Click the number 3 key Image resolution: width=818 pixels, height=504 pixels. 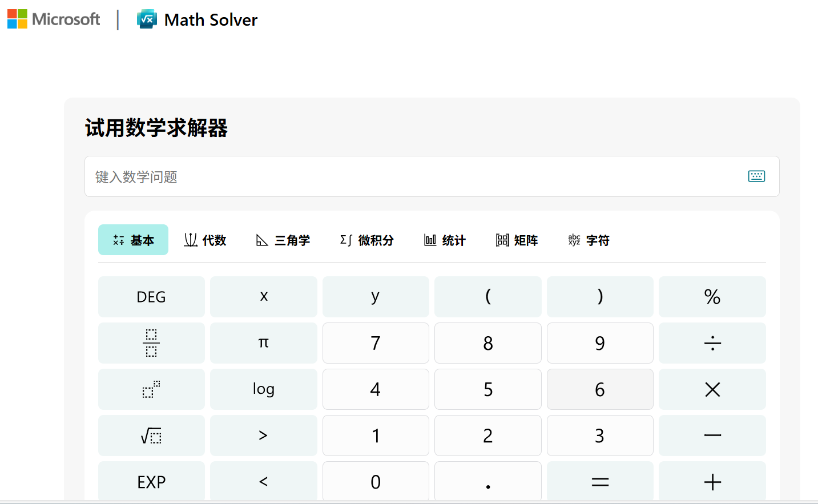[x=600, y=436]
